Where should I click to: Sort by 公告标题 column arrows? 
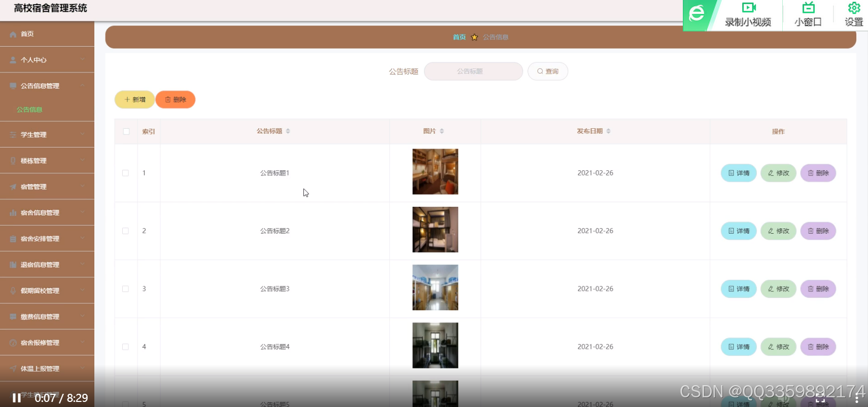point(288,131)
